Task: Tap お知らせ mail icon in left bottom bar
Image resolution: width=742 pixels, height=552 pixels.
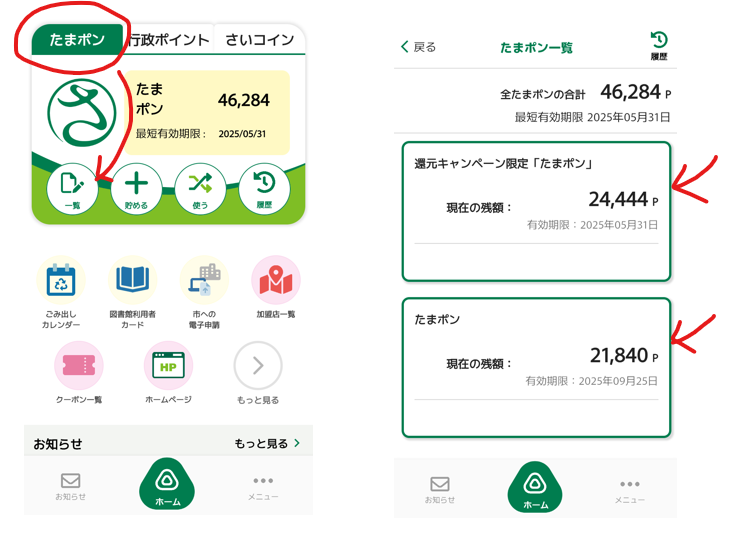Action: pyautogui.click(x=70, y=486)
